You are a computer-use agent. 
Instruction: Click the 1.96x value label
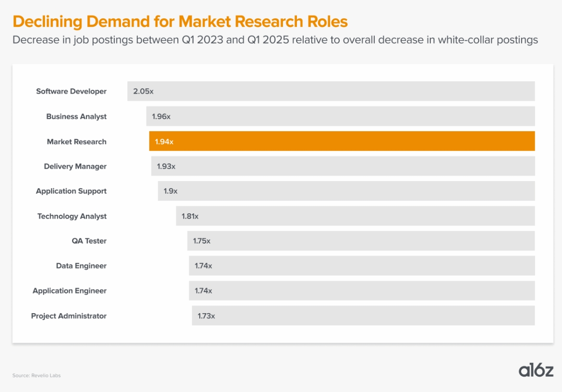161,116
